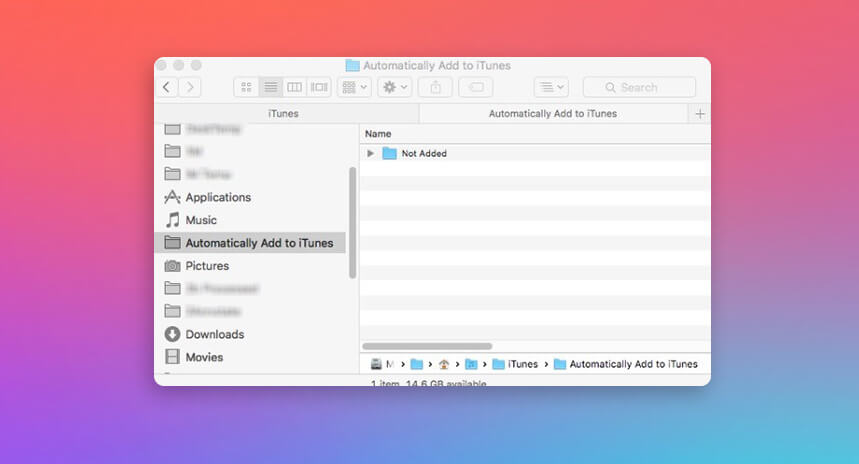The width and height of the screenshot is (859, 464).
Task: Click the Pictures camera sidebar icon
Action: [x=173, y=266]
